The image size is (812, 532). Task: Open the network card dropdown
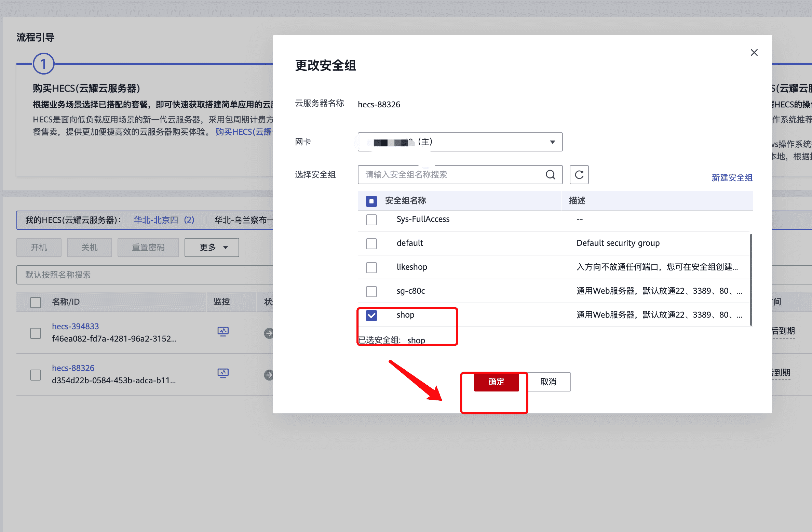[x=460, y=142]
